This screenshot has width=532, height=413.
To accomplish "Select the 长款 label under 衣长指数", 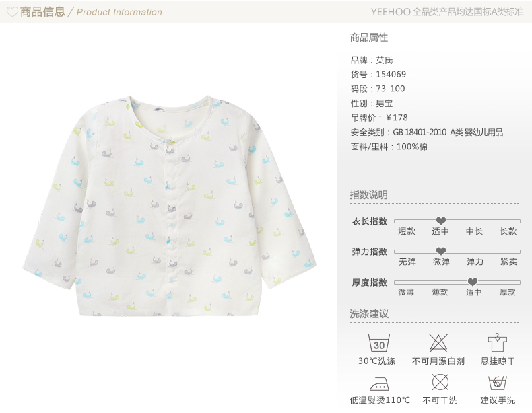I will (x=508, y=231).
